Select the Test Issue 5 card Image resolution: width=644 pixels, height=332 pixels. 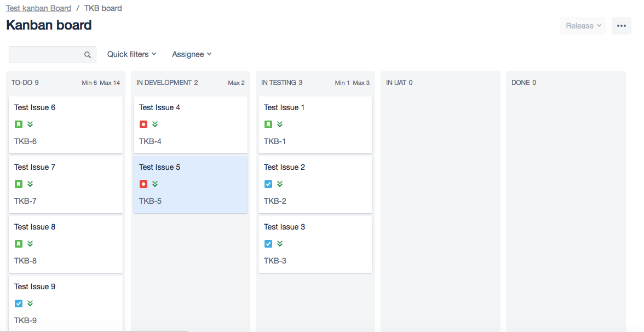pos(191,185)
